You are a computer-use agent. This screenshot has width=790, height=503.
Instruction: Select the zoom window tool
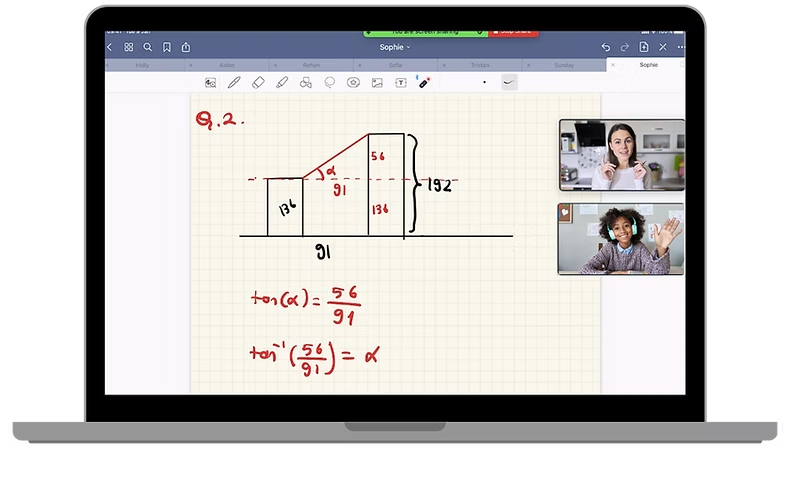(x=211, y=83)
